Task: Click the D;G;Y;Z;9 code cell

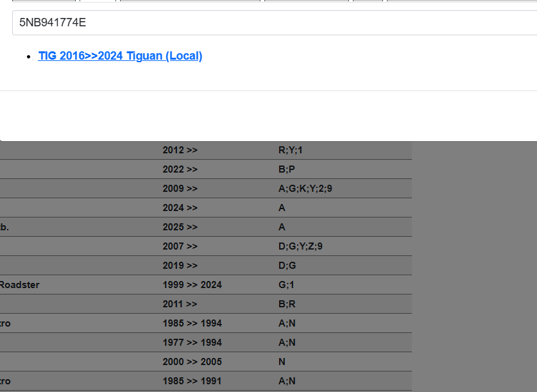Action: click(x=300, y=246)
